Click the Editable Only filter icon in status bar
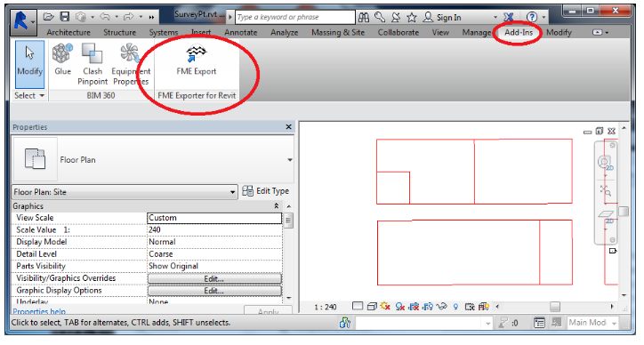Viewport: 644px width, 345px height. click(539, 323)
